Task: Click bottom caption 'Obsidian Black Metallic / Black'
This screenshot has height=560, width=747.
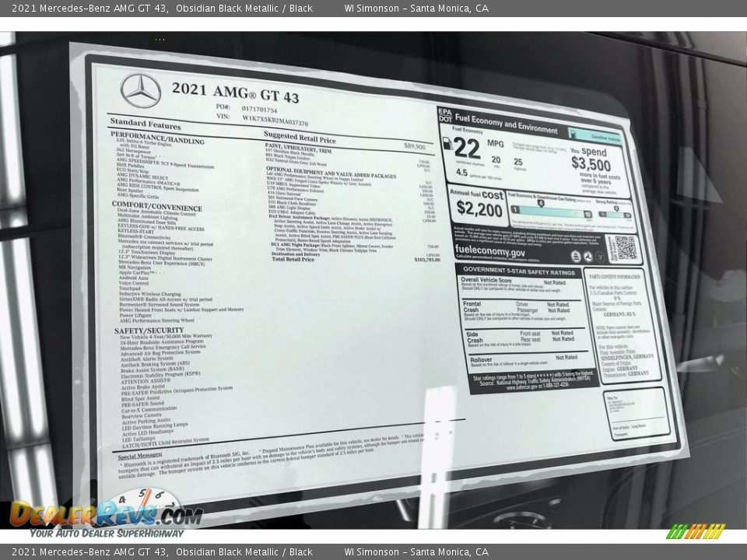Action: [x=244, y=552]
